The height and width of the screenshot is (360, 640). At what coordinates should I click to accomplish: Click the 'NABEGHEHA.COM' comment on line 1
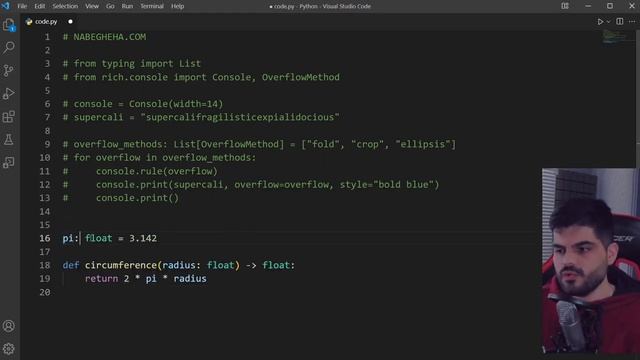tap(109, 37)
